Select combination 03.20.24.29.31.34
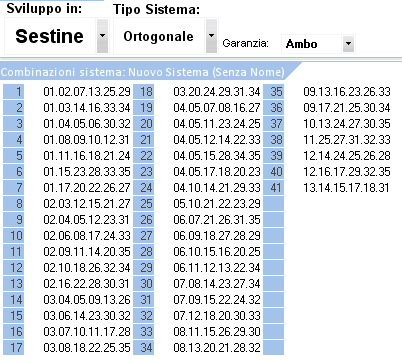 [217, 92]
